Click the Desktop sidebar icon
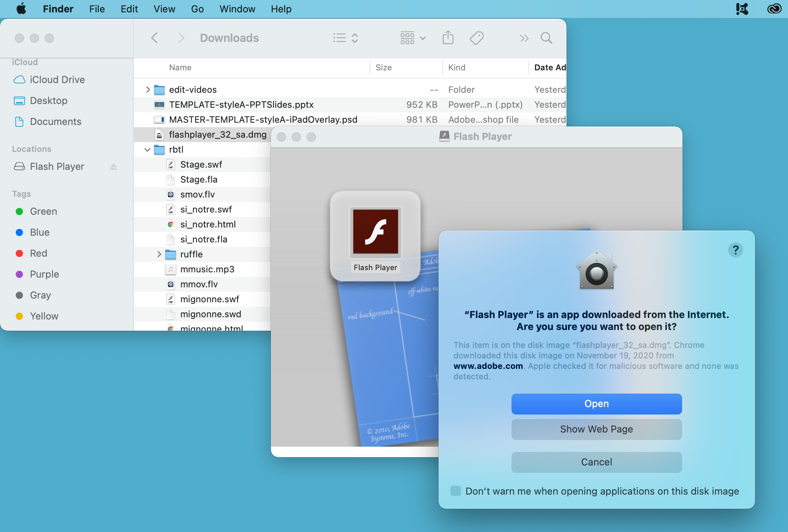 coord(19,101)
